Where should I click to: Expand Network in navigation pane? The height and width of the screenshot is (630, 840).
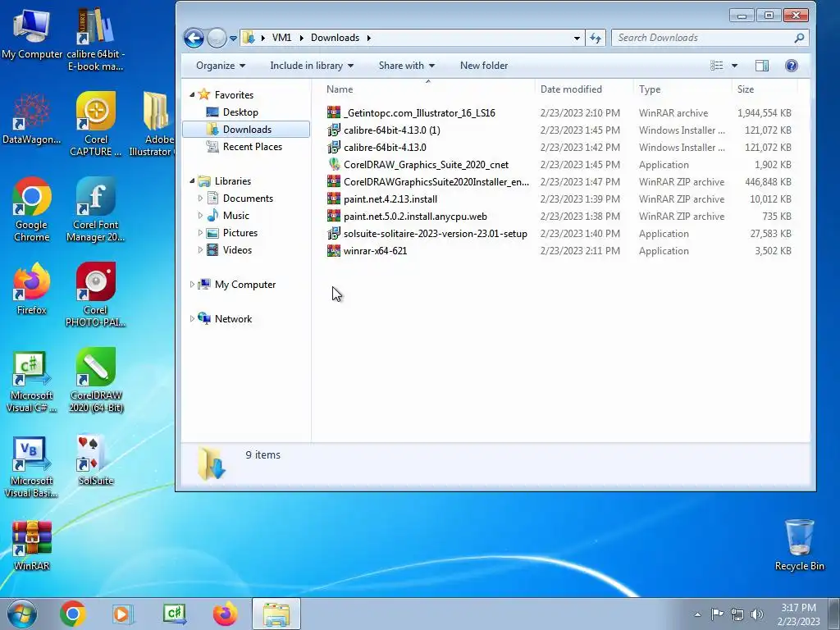192,319
